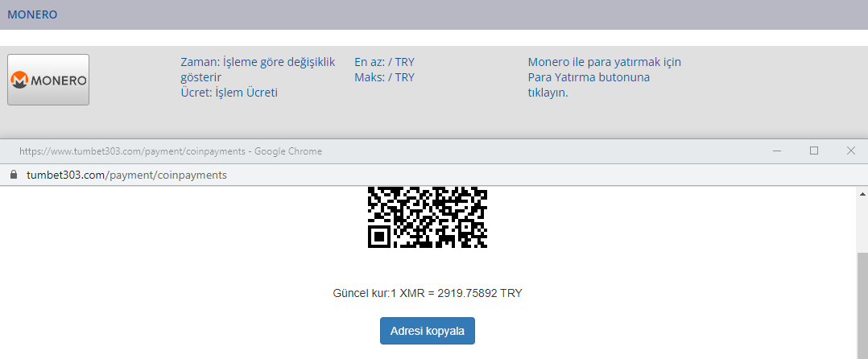
Task: Click the Adresi kopyala button
Action: (428, 331)
